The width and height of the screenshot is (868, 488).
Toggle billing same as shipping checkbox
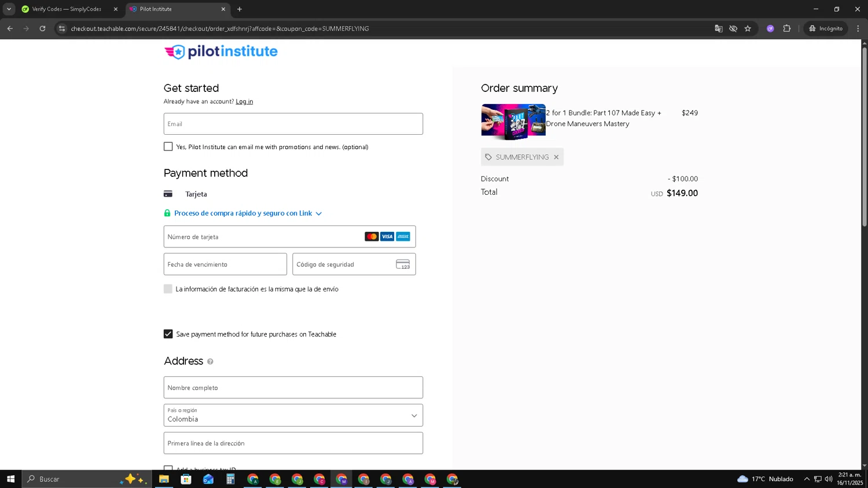[x=168, y=289]
